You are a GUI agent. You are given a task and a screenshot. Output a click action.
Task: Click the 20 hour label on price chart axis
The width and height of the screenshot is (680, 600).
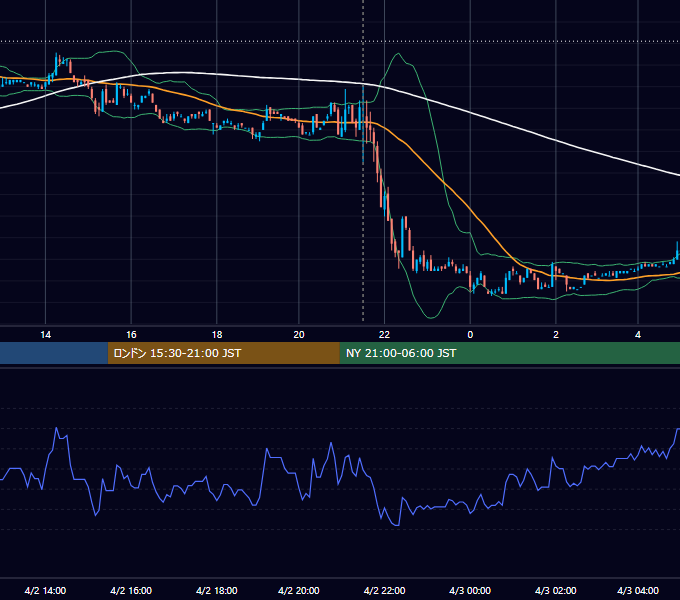[299, 335]
